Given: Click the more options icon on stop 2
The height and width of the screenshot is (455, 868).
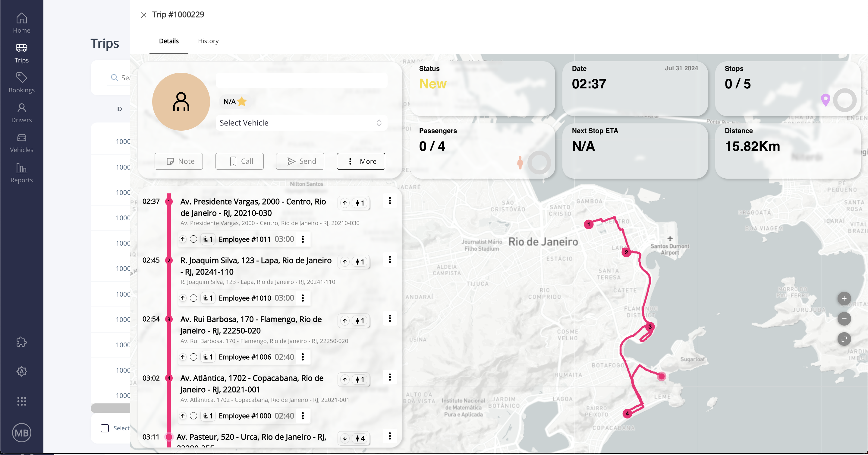Looking at the screenshot, I should (x=390, y=260).
